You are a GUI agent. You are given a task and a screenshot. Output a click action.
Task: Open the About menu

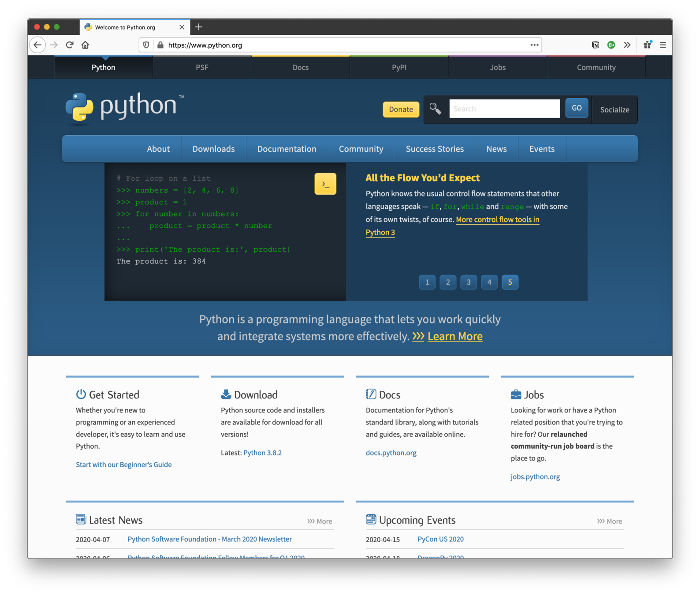[x=158, y=149]
